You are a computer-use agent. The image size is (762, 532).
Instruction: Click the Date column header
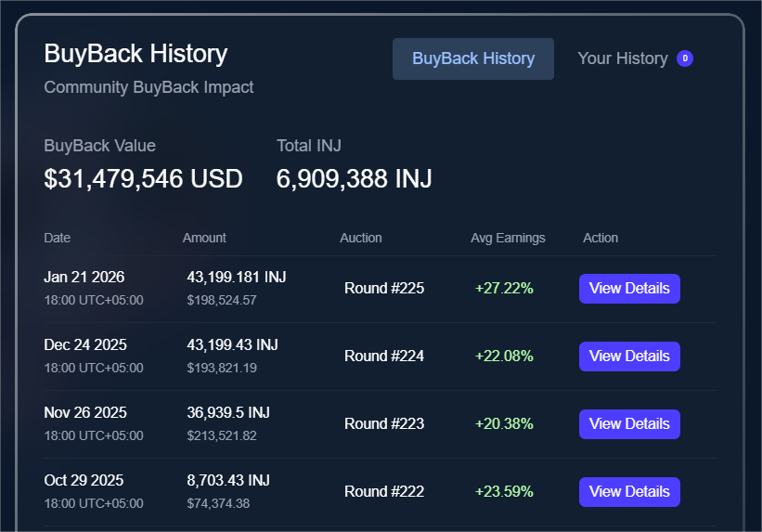(58, 238)
